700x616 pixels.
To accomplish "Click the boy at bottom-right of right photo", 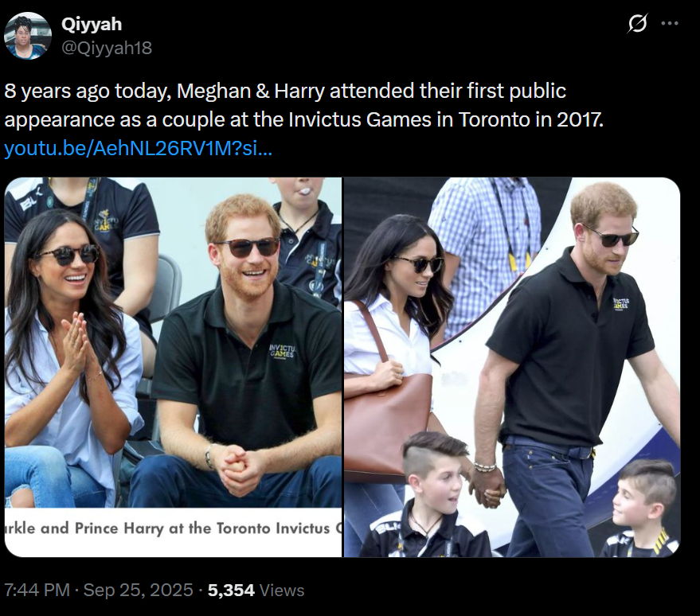I will coord(642,509).
